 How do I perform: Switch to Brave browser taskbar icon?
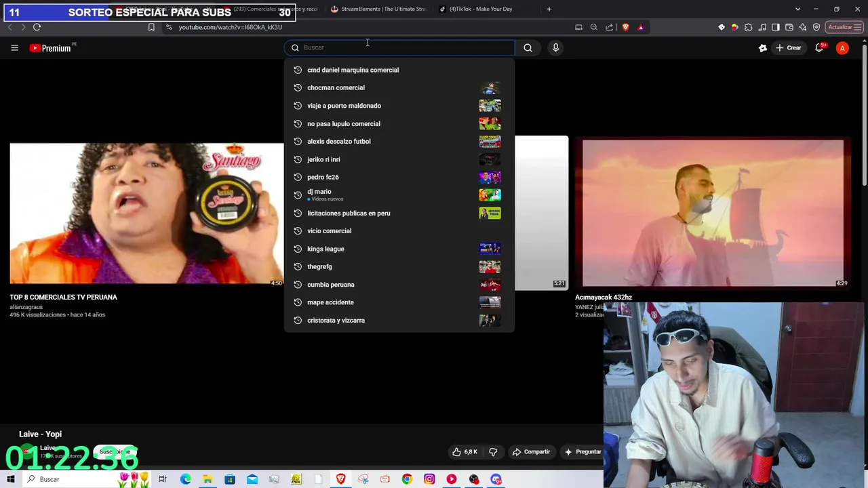tap(340, 479)
